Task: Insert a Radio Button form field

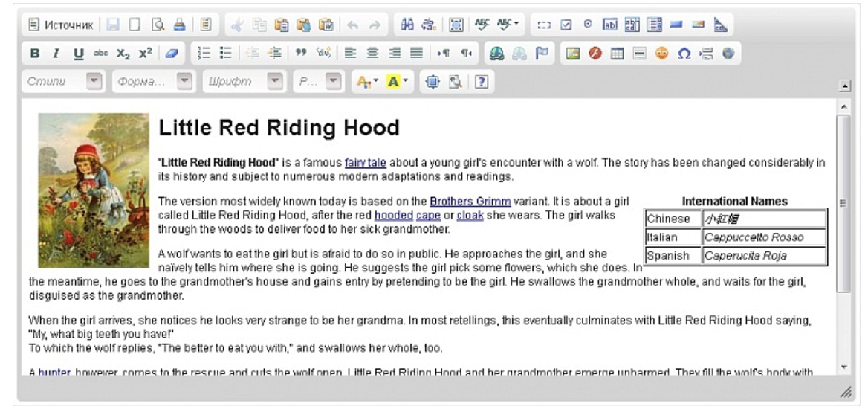Action: click(x=588, y=25)
